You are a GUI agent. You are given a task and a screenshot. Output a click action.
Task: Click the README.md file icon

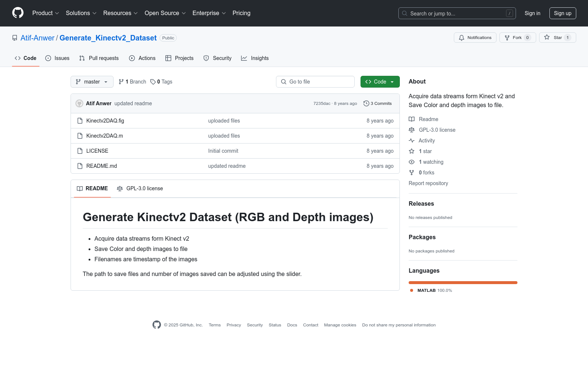pos(80,166)
